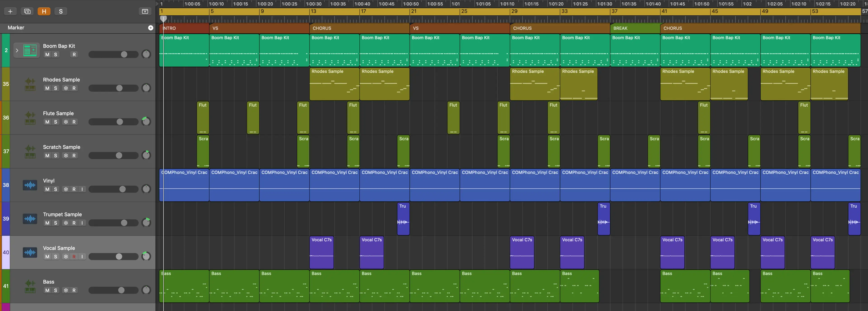Disable record on Vocal Sample track
The width and height of the screenshot is (868, 311).
tap(74, 257)
